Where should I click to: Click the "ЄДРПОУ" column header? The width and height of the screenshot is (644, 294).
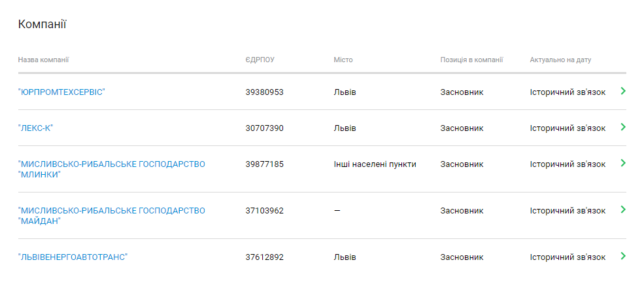click(260, 60)
